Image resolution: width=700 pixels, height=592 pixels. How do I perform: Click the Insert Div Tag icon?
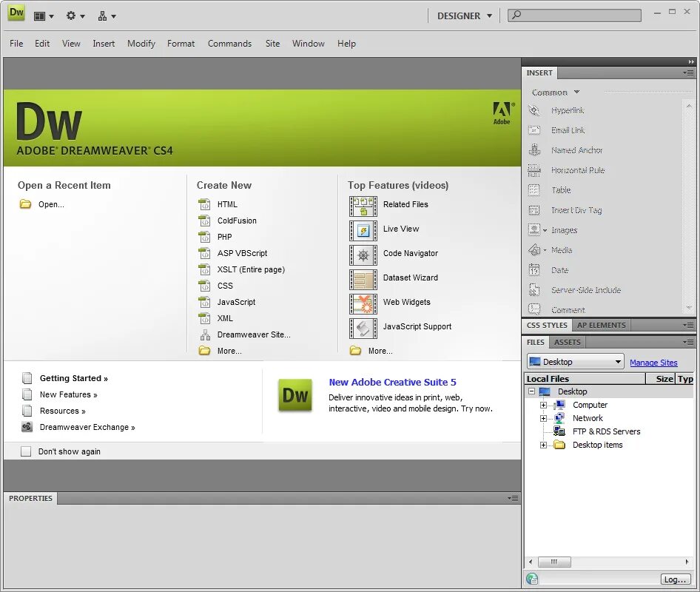coord(534,210)
